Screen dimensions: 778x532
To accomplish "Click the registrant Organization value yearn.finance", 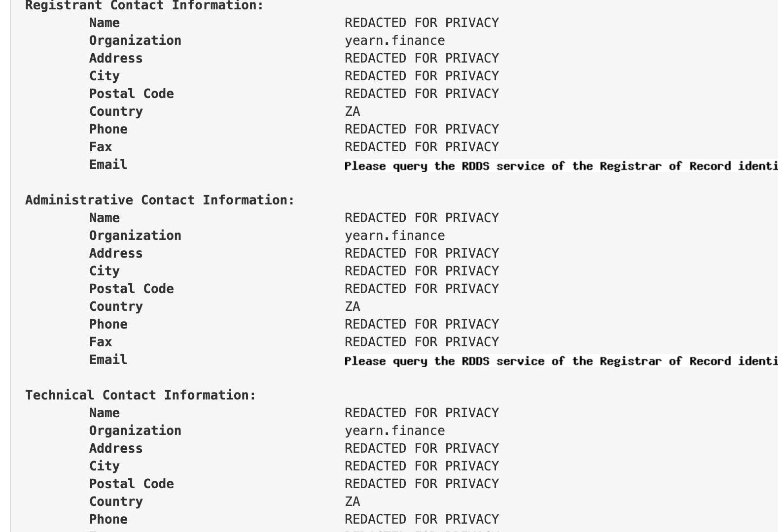I will point(394,40).
